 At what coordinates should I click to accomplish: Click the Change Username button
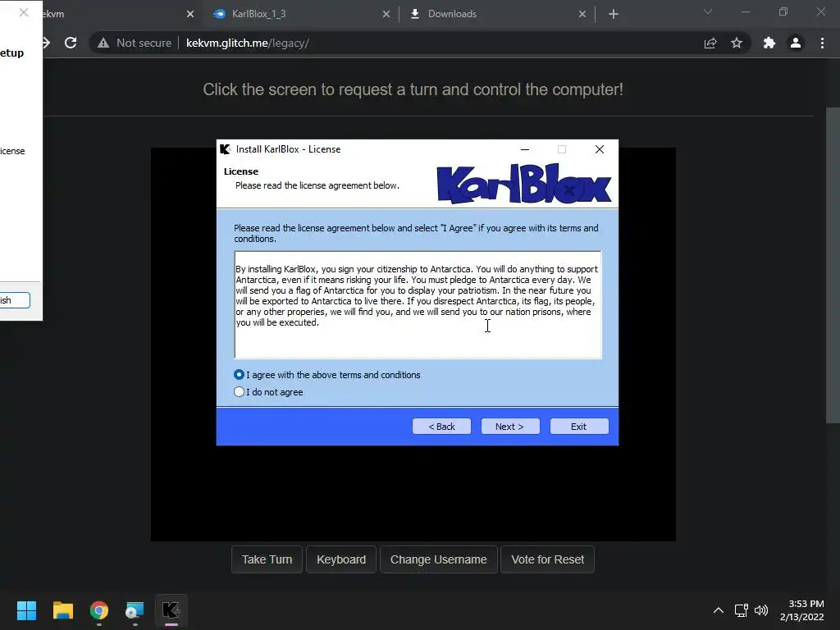pos(439,559)
